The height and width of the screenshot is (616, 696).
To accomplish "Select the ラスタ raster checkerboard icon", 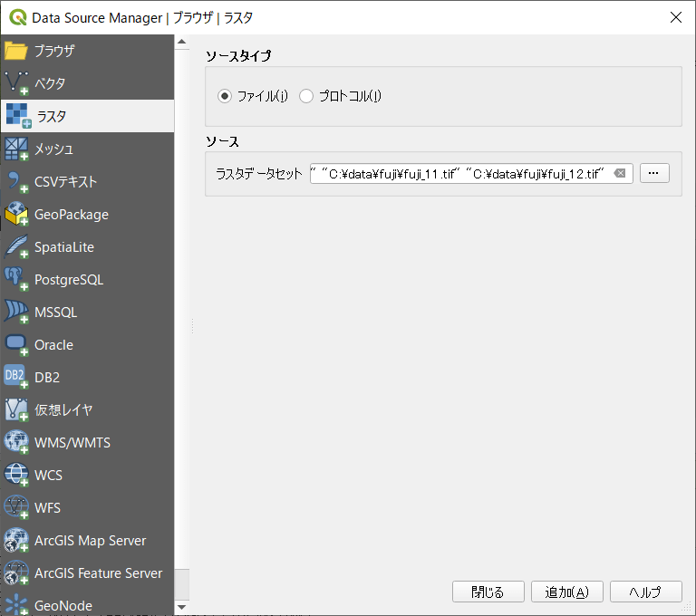I will 18,116.
